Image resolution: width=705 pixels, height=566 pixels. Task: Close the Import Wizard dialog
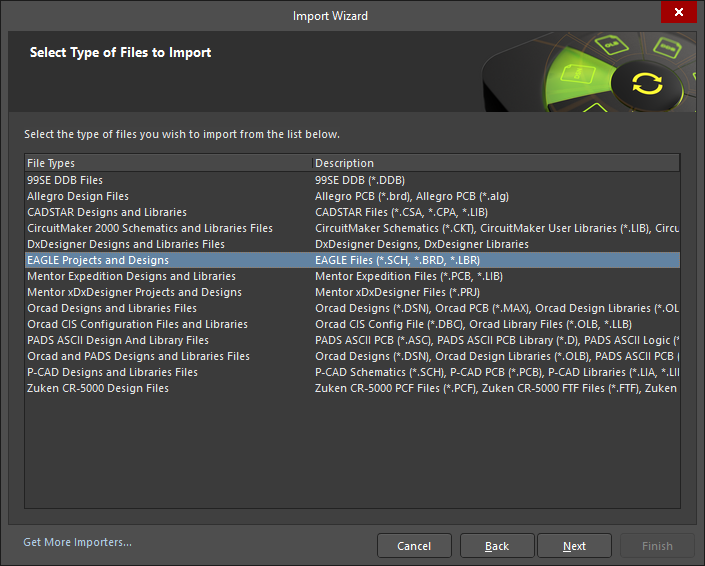(678, 12)
